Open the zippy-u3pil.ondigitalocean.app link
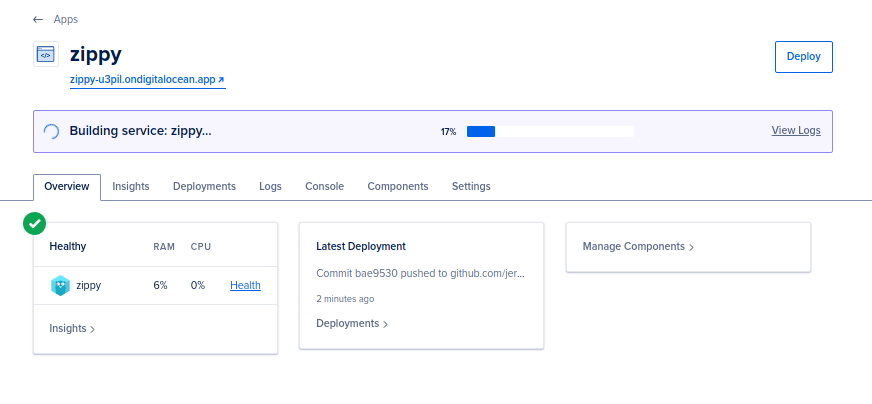The width and height of the screenshot is (872, 404). tap(147, 79)
